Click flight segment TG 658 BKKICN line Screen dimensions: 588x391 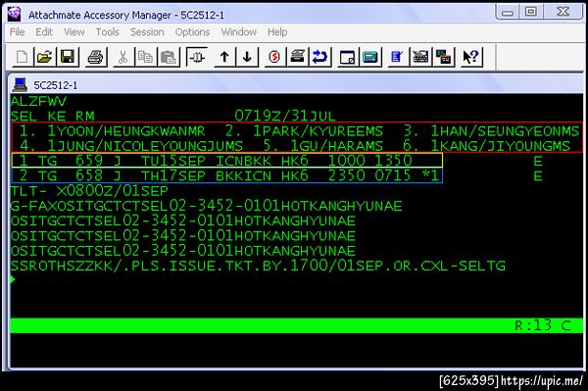tap(227, 175)
